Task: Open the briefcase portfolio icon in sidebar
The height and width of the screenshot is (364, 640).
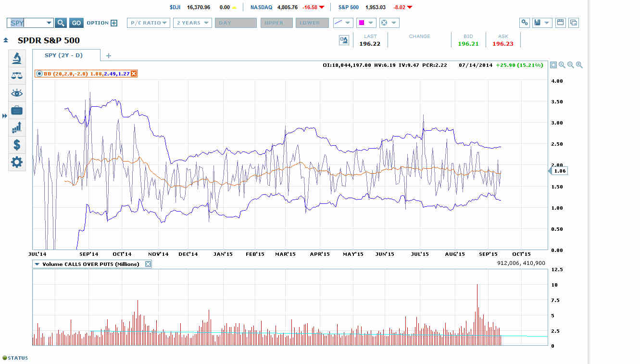Action: pos(17,111)
